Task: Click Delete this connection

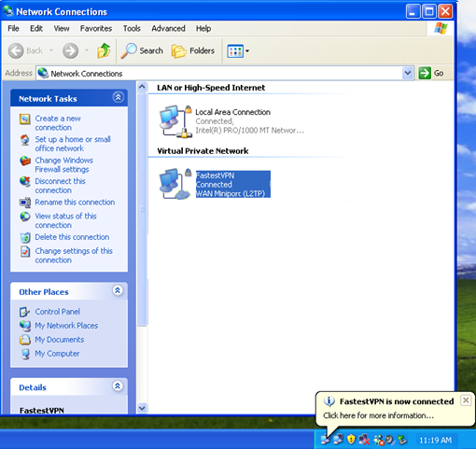Action: (72, 237)
